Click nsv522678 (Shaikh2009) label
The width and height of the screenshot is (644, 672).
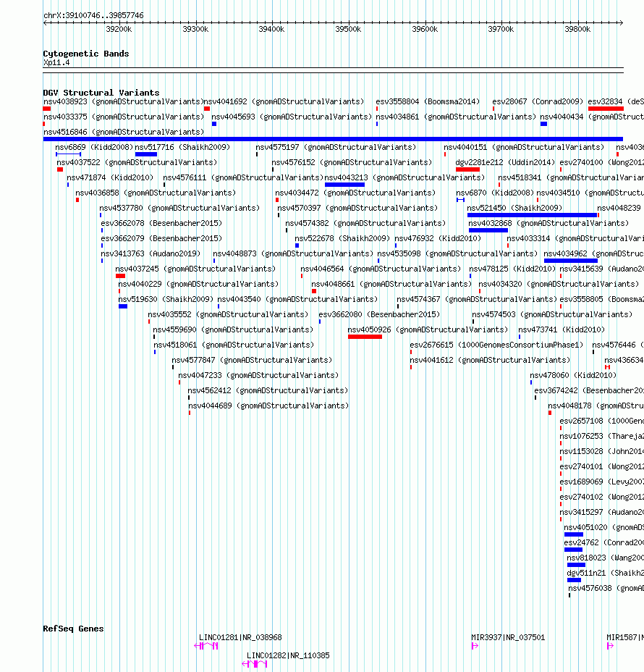(342, 238)
